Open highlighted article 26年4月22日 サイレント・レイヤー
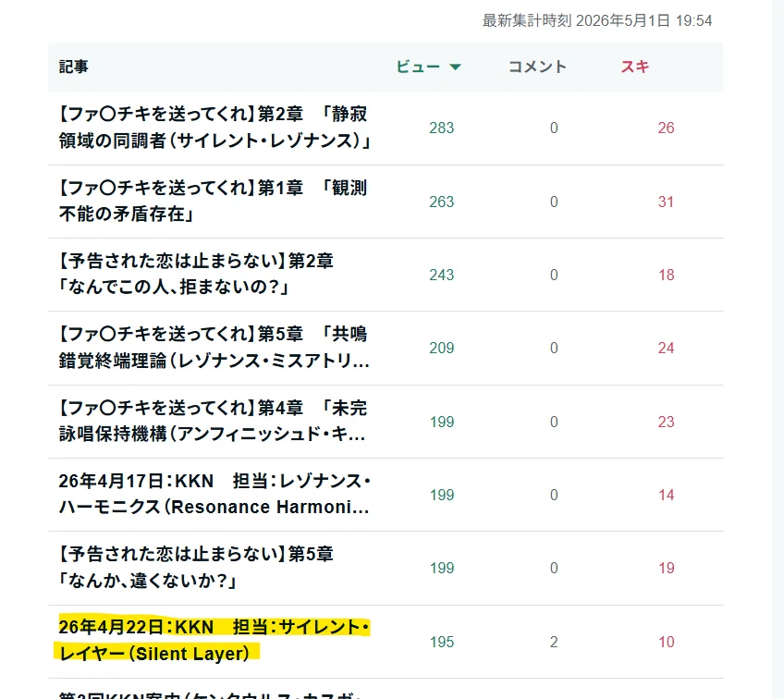The image size is (784, 699). [x=214, y=641]
